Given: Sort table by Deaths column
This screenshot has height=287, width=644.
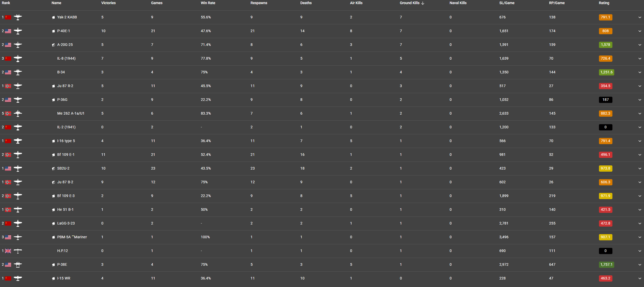Looking at the screenshot, I should point(306,3).
